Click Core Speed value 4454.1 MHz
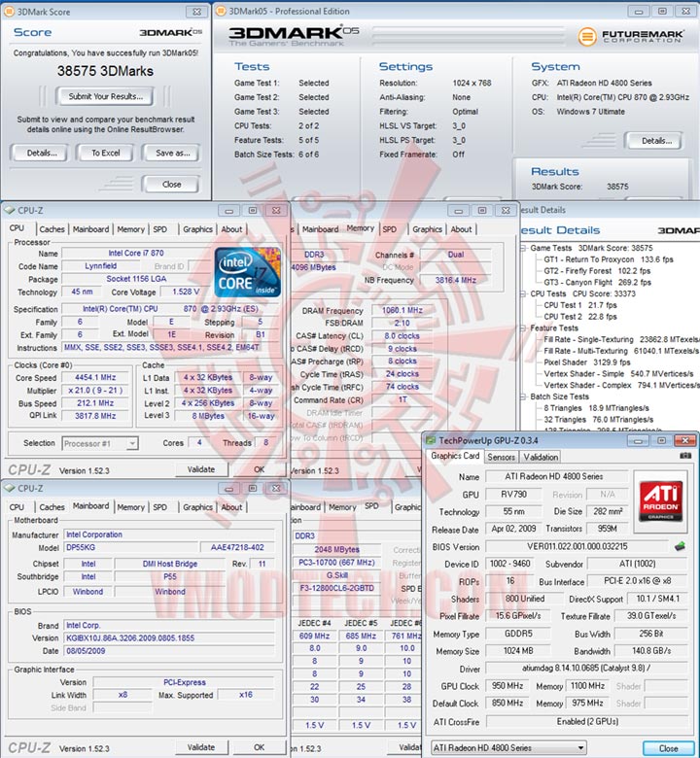 click(95, 378)
